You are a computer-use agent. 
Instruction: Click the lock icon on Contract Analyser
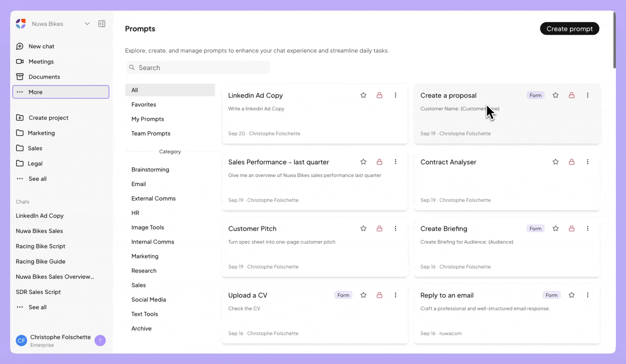[571, 162]
